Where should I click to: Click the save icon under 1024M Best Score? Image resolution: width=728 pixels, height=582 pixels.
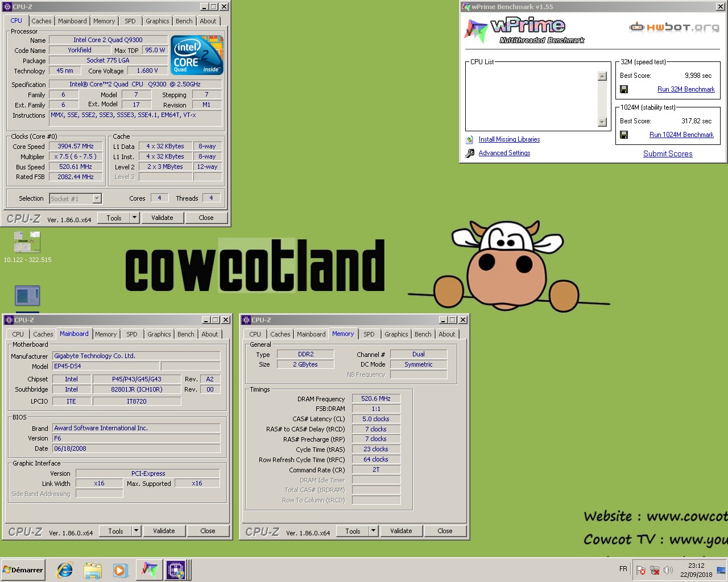pyautogui.click(x=624, y=135)
